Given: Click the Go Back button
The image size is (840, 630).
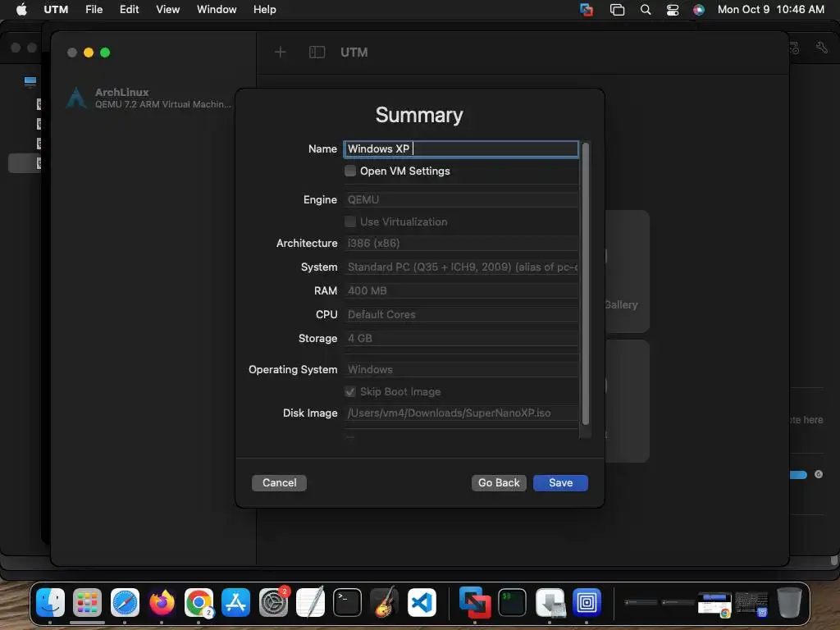Looking at the screenshot, I should pos(499,482).
